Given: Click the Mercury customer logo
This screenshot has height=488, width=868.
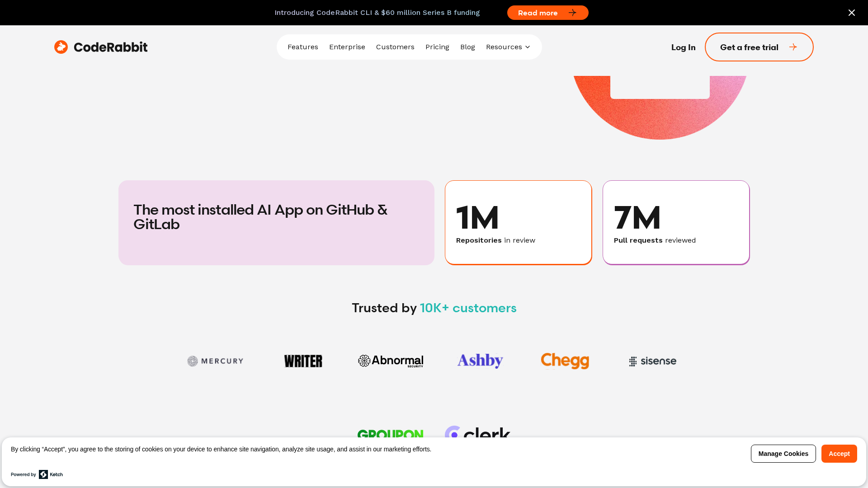Looking at the screenshot, I should (215, 361).
